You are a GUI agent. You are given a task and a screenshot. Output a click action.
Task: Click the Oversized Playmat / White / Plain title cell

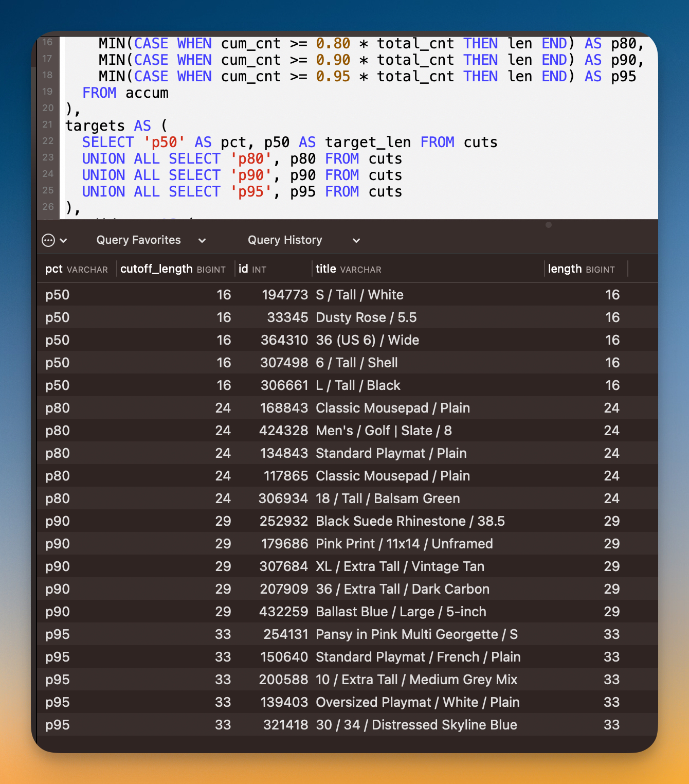tap(417, 702)
